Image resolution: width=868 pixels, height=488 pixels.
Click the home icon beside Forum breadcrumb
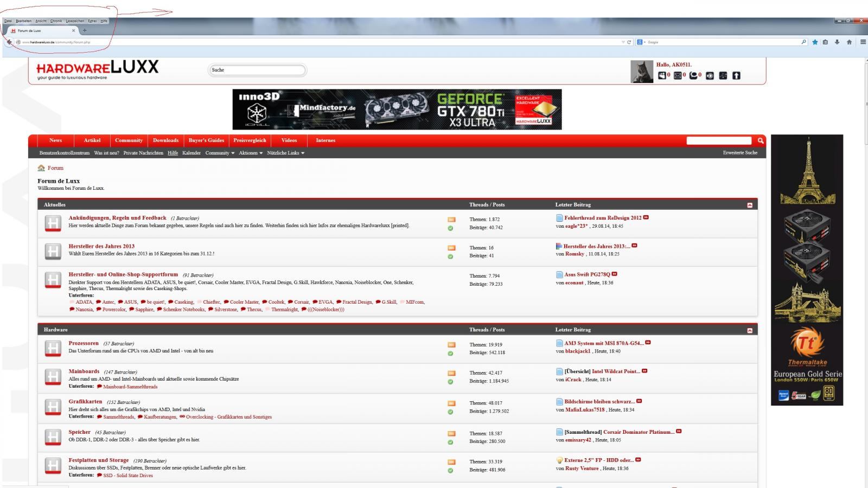(41, 168)
